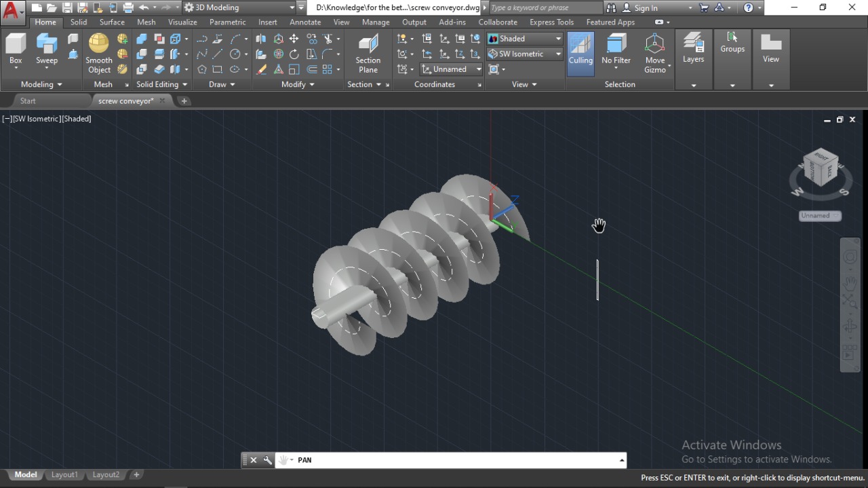The image size is (868, 488).
Task: Switch to the Start file tab
Action: (28, 100)
